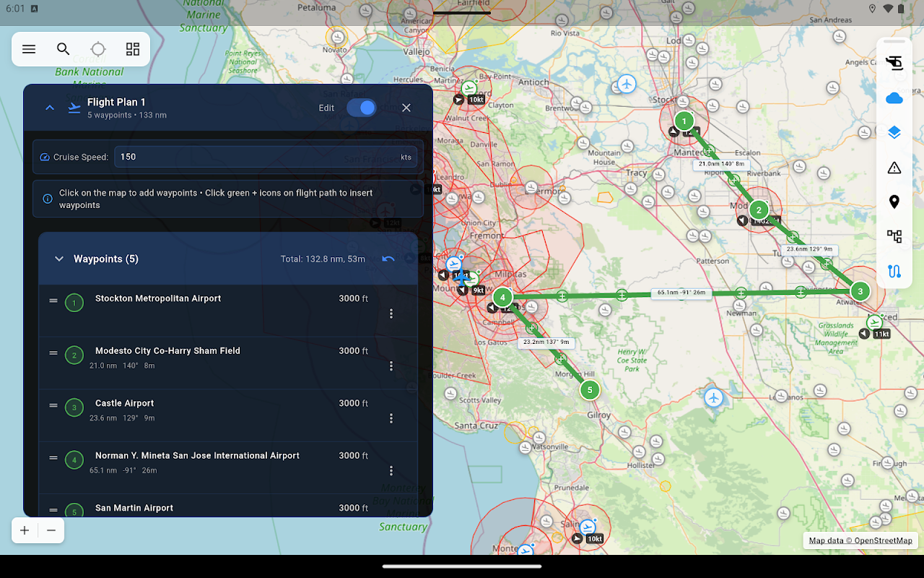The height and width of the screenshot is (578, 924).
Task: Open the map search tool
Action: coord(64,49)
